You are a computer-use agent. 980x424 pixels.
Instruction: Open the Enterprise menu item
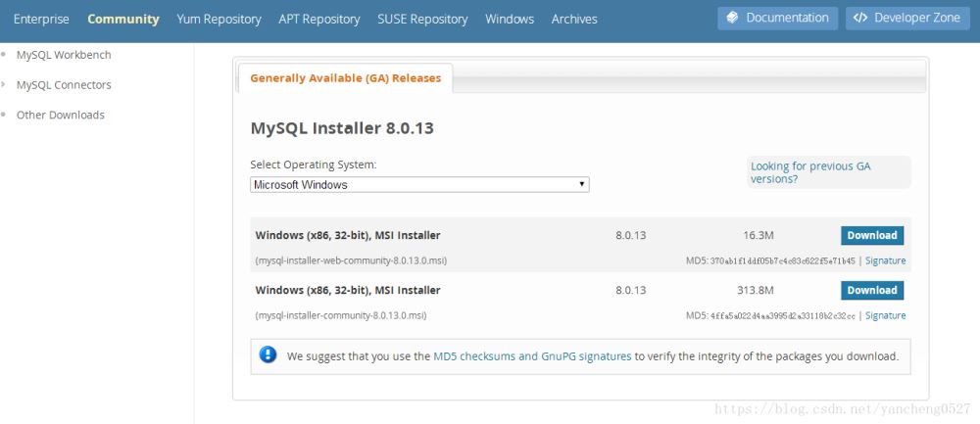[x=41, y=19]
